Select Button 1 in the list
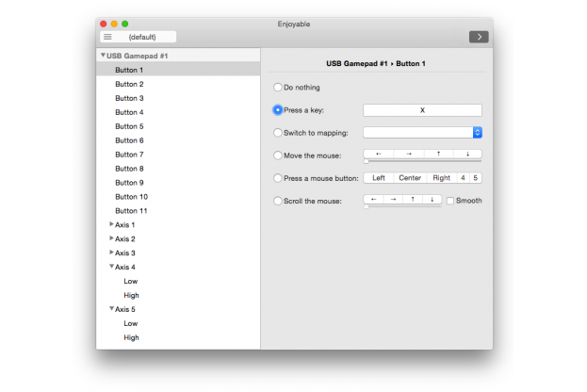 click(x=178, y=70)
